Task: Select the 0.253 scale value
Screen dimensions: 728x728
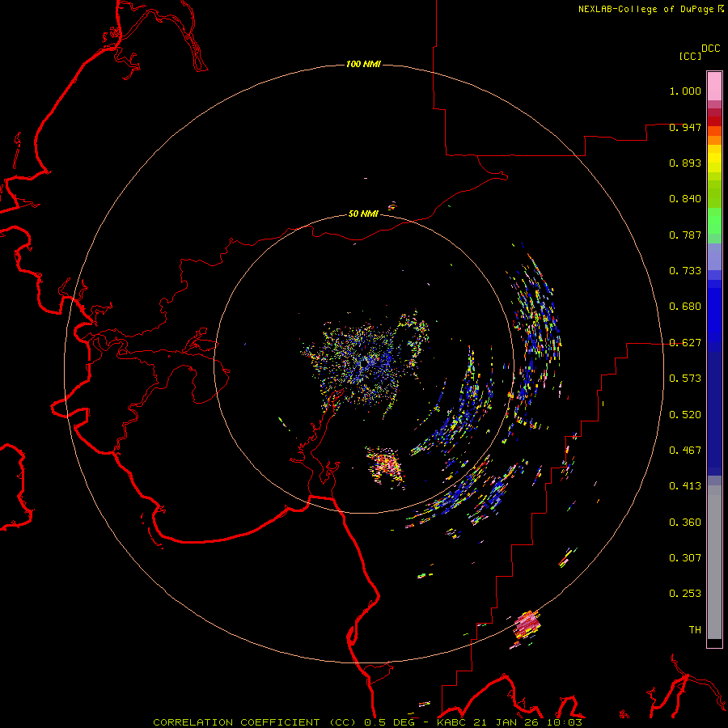Action: [685, 594]
